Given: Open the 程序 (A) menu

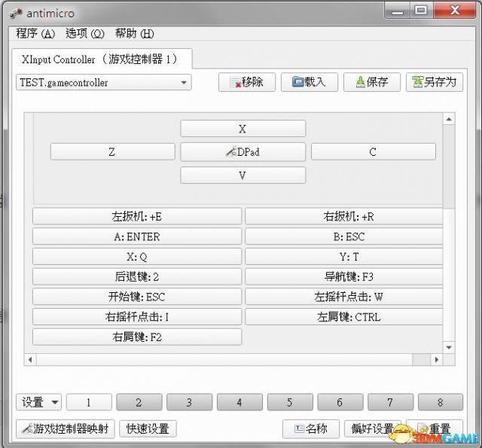Looking at the screenshot, I should coord(35,33).
